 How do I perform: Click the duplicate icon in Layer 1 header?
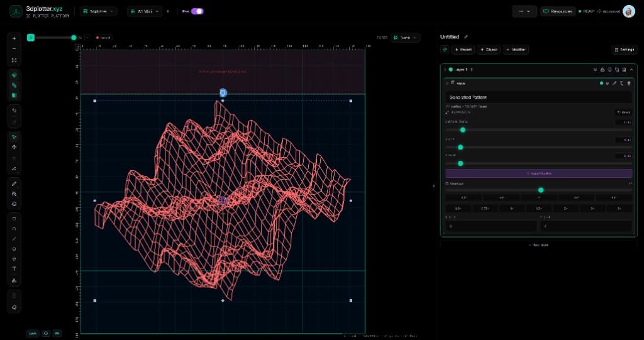(617, 70)
